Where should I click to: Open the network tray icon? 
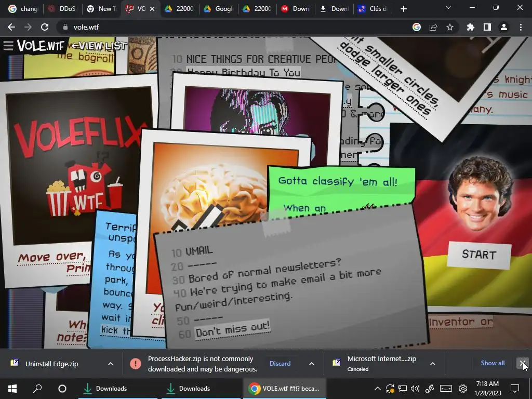point(403,389)
